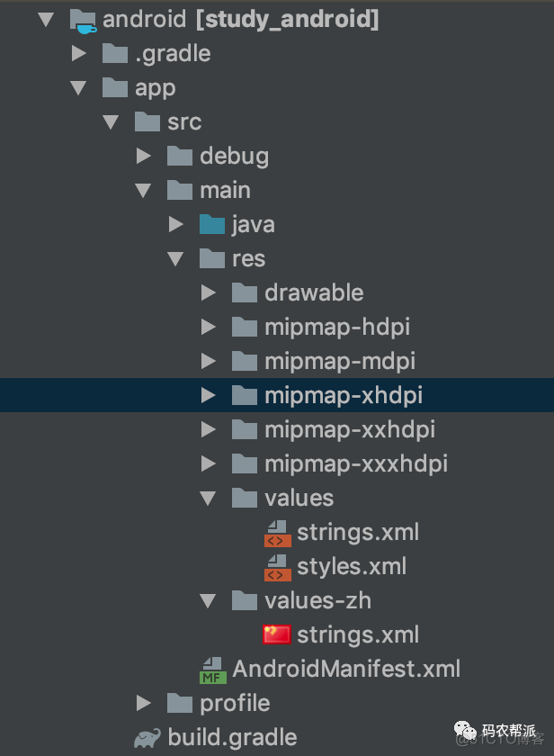Collapse the res folder arrow

click(x=175, y=259)
